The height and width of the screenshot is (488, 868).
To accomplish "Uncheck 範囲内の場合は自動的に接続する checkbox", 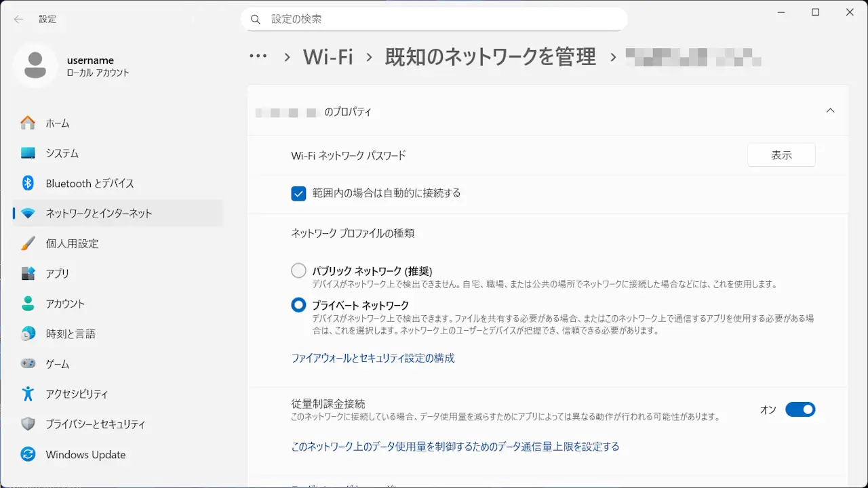I will [x=298, y=193].
